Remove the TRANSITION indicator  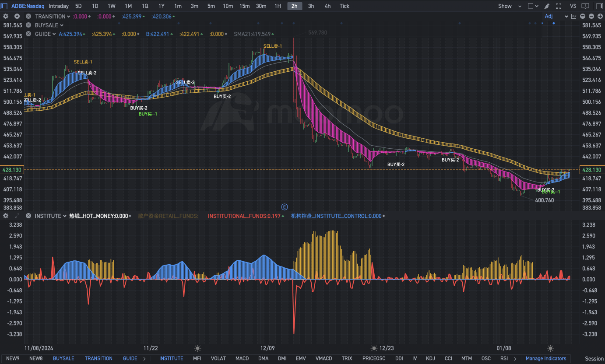click(28, 16)
